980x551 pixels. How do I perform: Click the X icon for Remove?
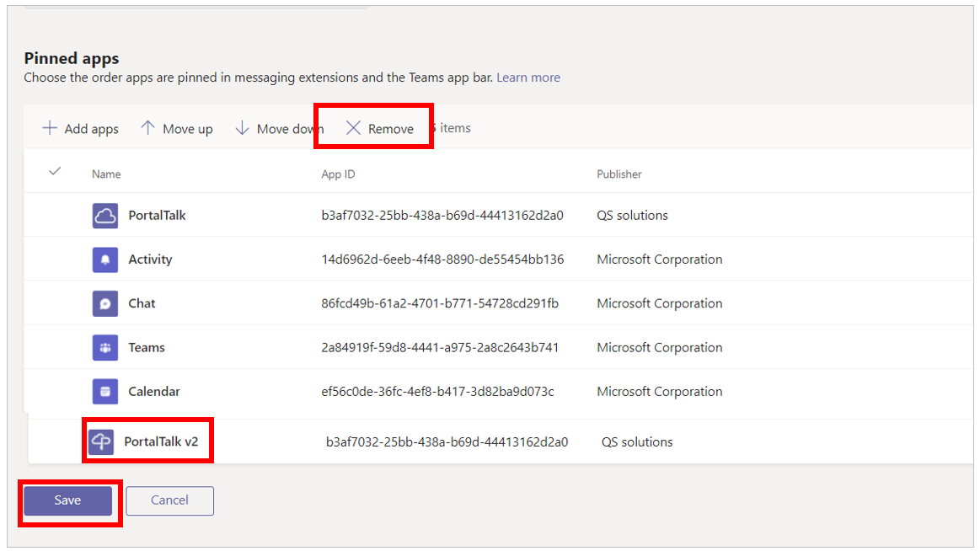tap(353, 128)
